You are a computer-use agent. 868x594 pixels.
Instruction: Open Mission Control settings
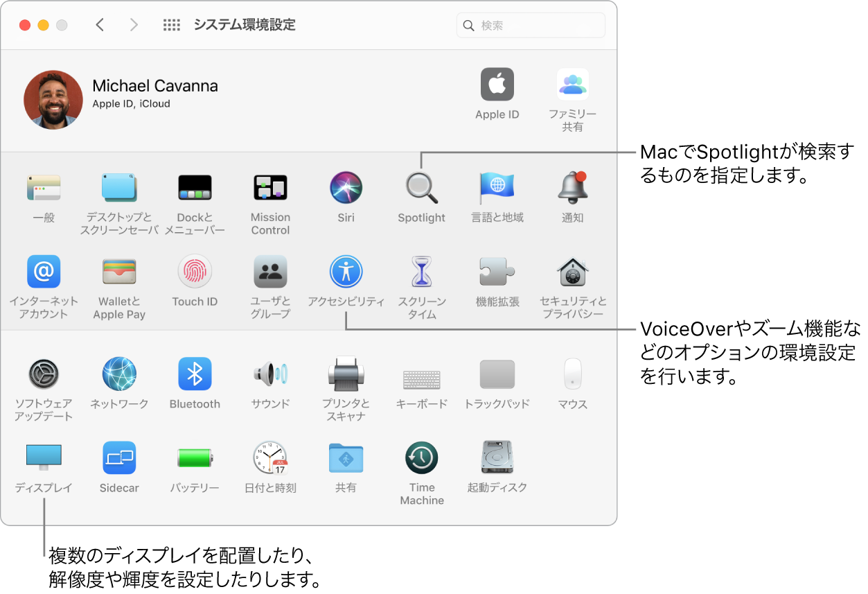click(270, 187)
